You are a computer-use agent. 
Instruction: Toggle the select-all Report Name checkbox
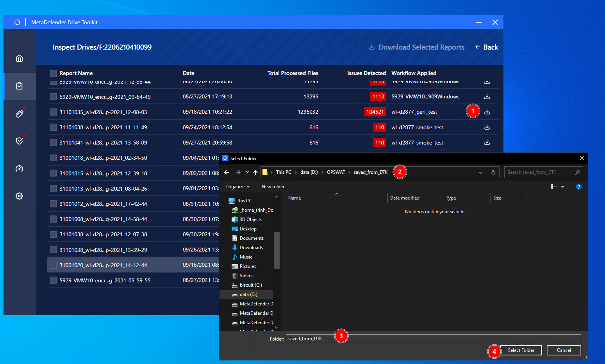[x=54, y=73]
